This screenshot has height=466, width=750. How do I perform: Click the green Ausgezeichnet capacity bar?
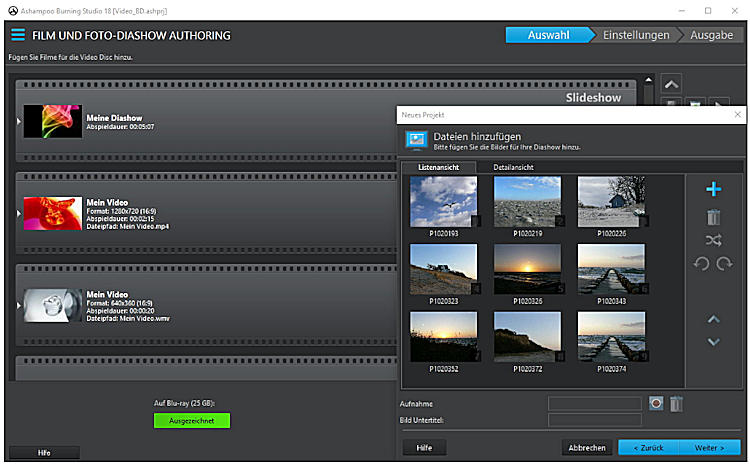tap(192, 421)
